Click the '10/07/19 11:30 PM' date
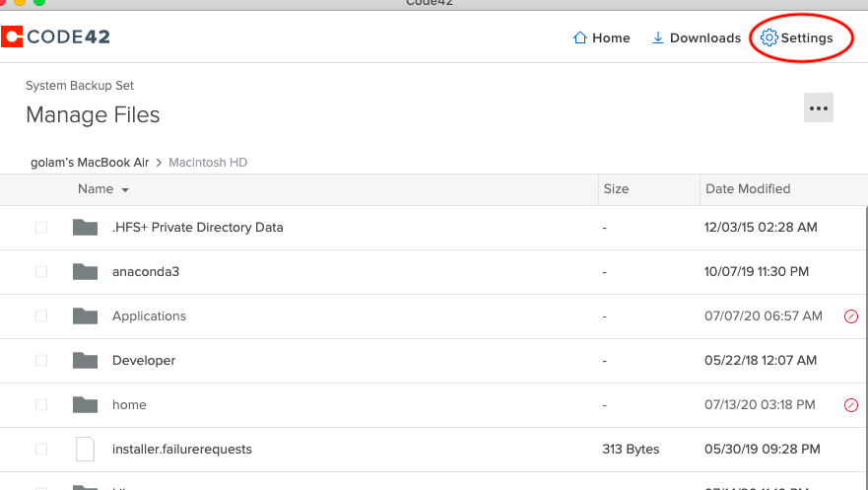This screenshot has height=490, width=868. 757,271
